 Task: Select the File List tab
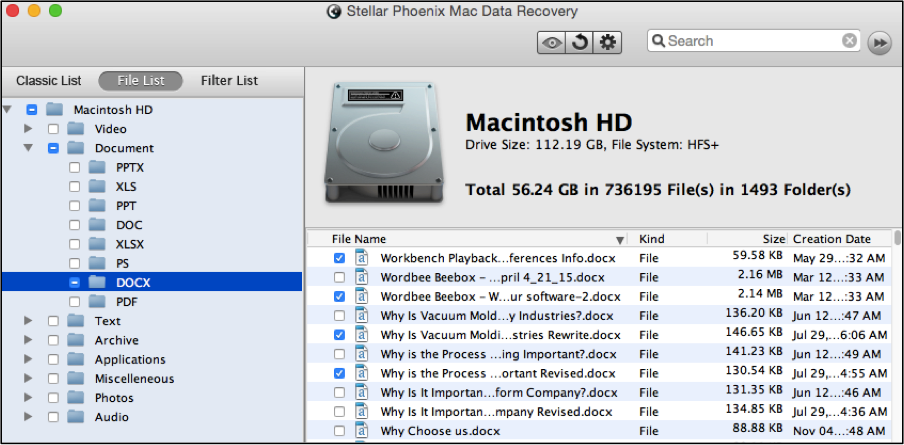[141, 81]
